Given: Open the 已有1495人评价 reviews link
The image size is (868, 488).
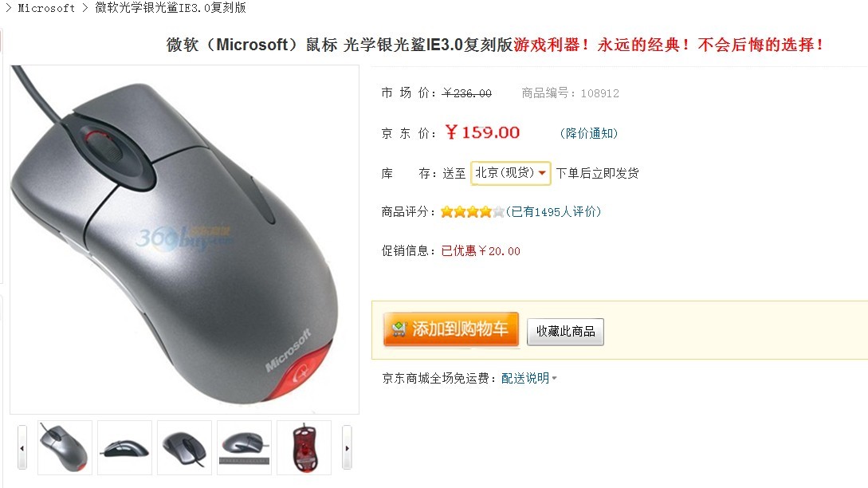Looking at the screenshot, I should click(554, 211).
